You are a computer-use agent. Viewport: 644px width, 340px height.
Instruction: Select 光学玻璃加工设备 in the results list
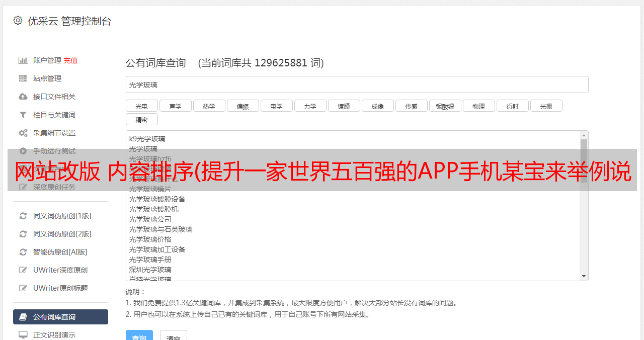tap(157, 249)
